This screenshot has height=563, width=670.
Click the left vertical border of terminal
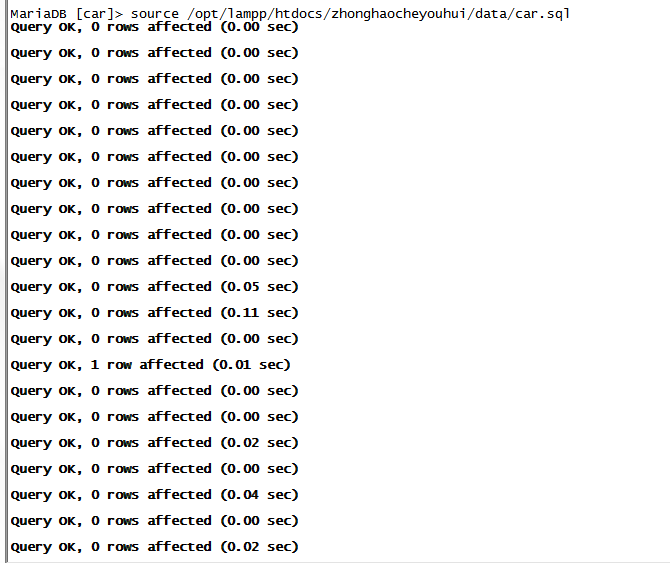pos(6,282)
